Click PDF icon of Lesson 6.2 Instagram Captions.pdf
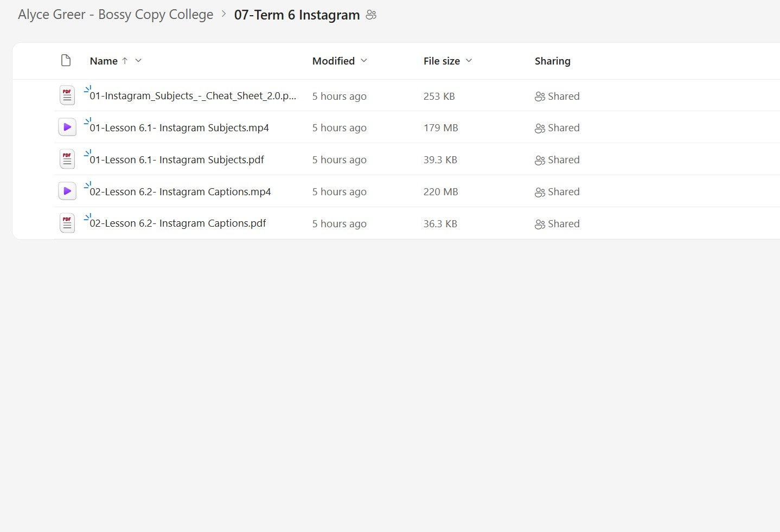 (67, 223)
